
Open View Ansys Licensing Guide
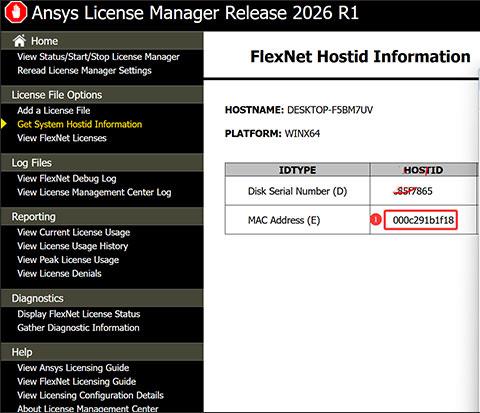(73, 368)
